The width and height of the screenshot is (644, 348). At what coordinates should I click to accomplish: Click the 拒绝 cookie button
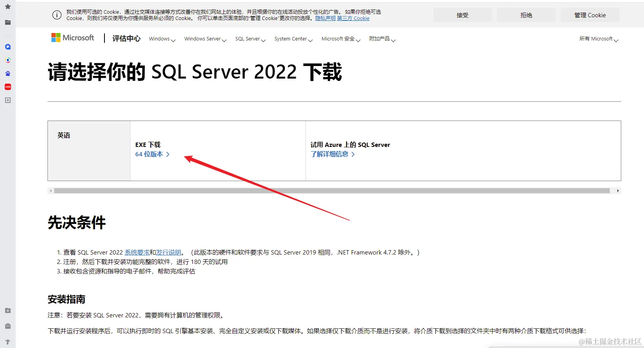pyautogui.click(x=526, y=15)
